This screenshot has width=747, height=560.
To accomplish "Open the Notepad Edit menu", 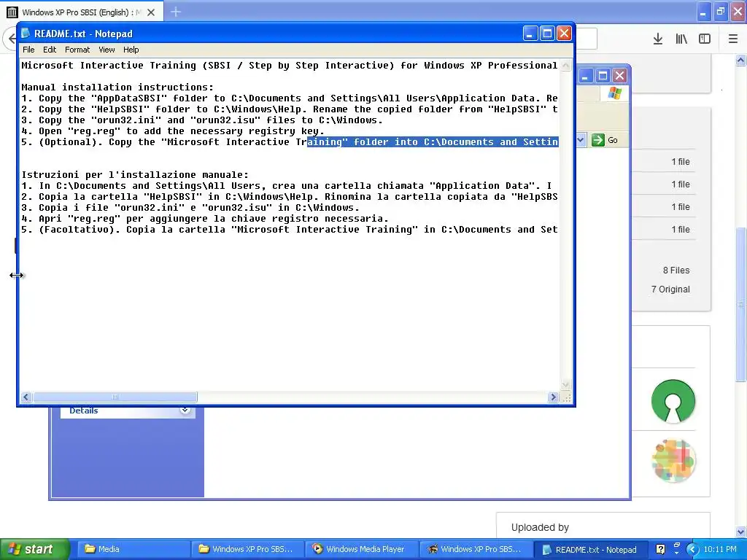I will coord(50,50).
